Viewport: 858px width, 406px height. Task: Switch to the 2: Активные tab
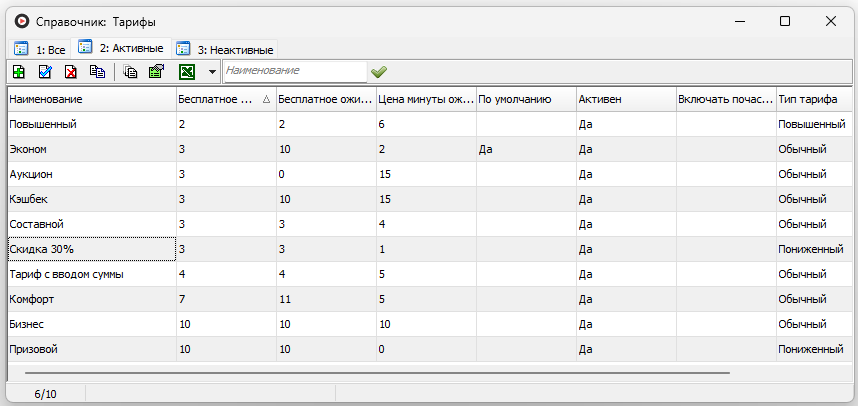[121, 48]
